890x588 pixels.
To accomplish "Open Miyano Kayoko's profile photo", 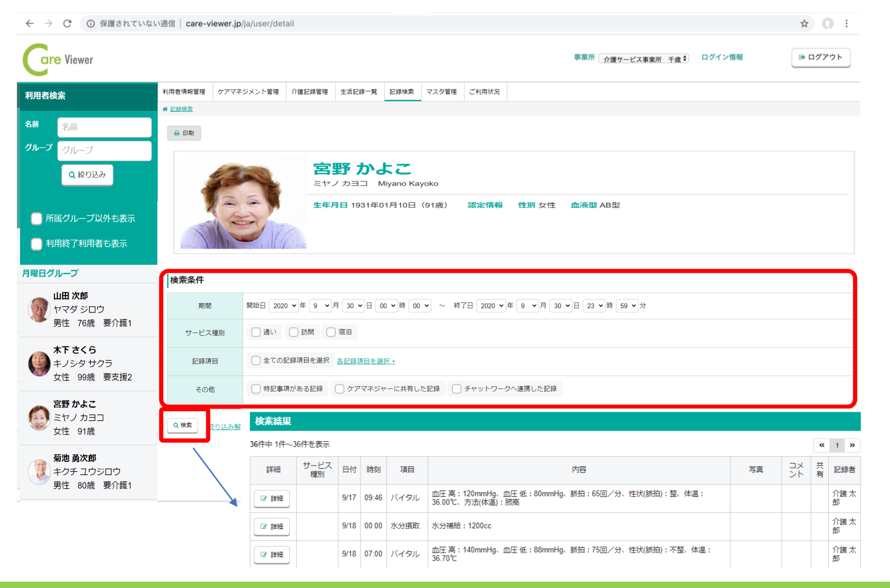I will 243,203.
